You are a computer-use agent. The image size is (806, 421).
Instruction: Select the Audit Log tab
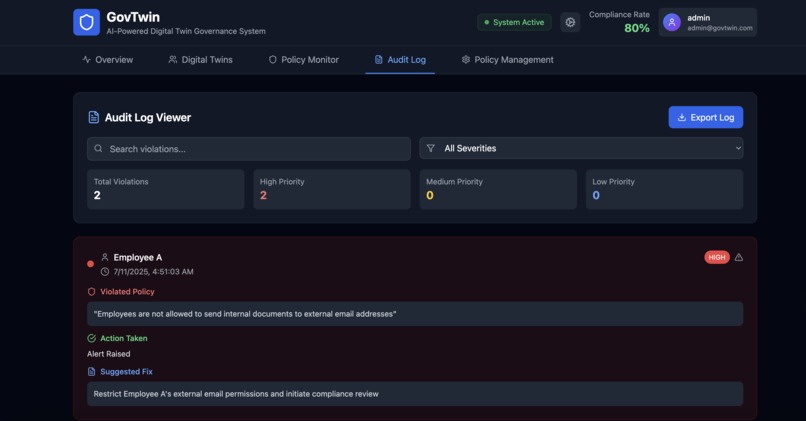point(400,60)
